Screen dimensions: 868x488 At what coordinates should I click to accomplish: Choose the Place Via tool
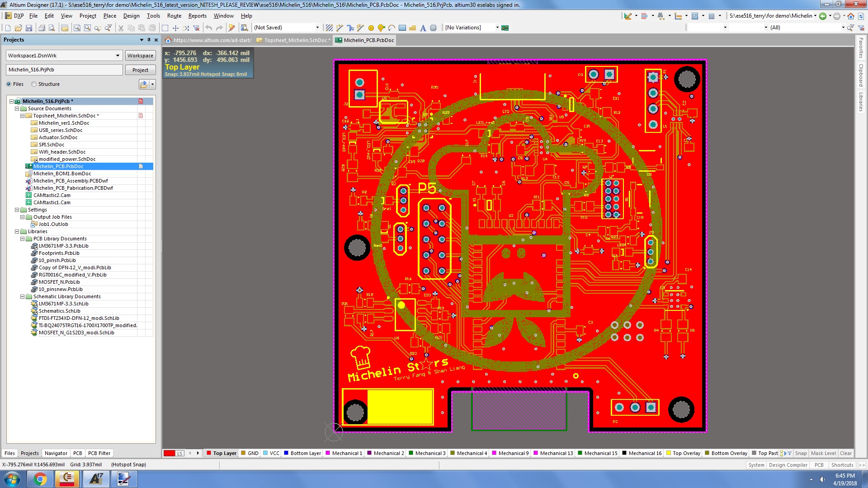[x=381, y=28]
